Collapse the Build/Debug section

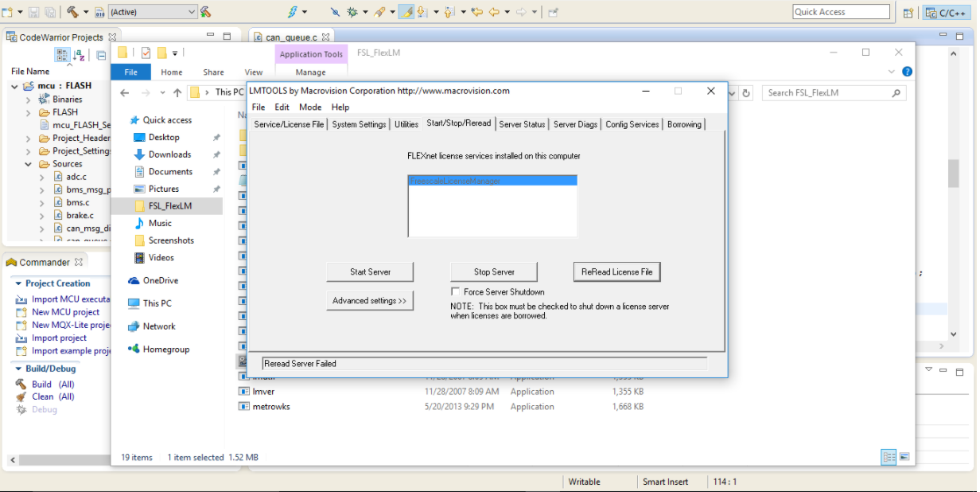pyautogui.click(x=17, y=369)
